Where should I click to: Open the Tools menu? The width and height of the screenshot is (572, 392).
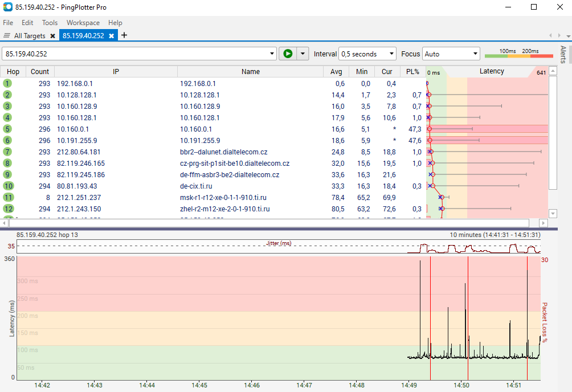click(x=50, y=23)
